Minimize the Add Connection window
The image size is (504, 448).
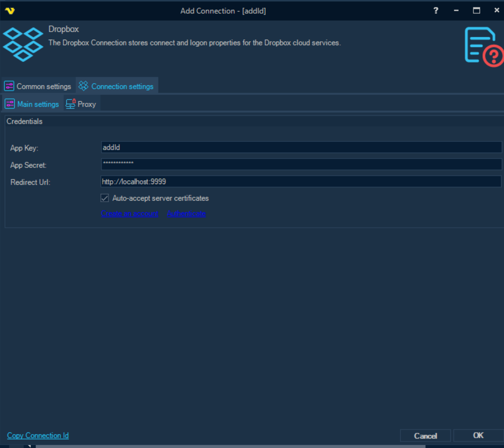click(x=456, y=11)
